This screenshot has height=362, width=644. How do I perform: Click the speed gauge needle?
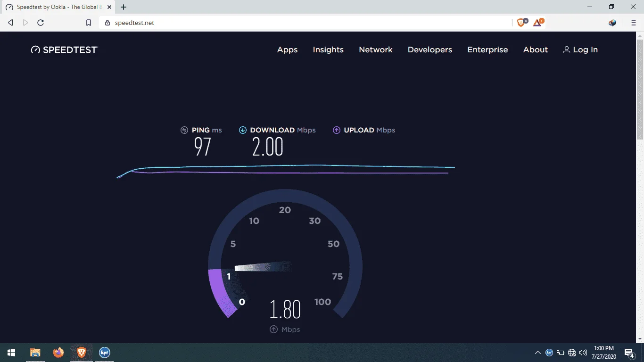click(263, 267)
